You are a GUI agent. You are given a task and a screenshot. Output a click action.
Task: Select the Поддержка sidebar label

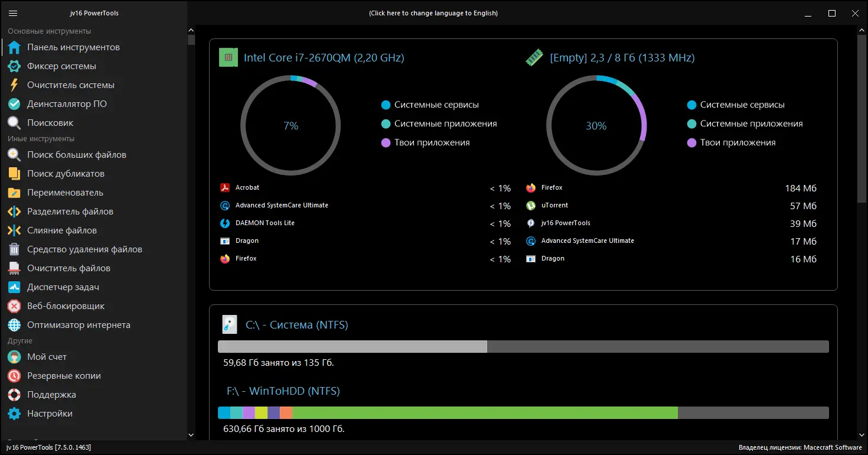51,395
